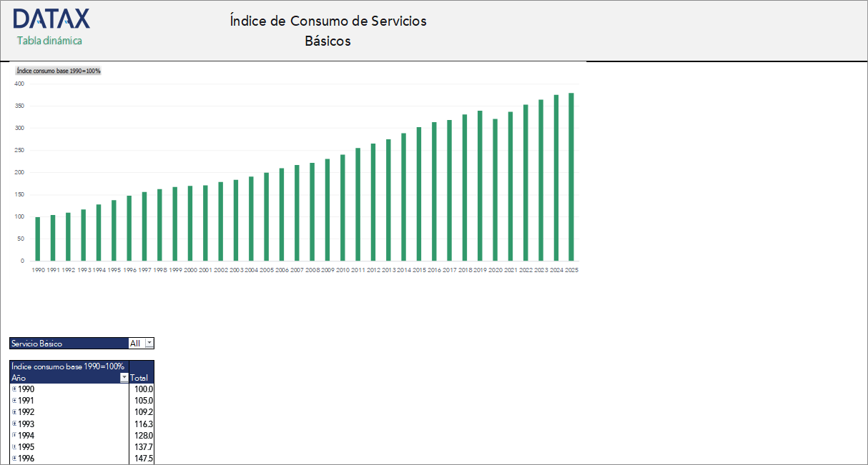Click the DATAX logo
This screenshot has width=868, height=465.
[x=51, y=18]
